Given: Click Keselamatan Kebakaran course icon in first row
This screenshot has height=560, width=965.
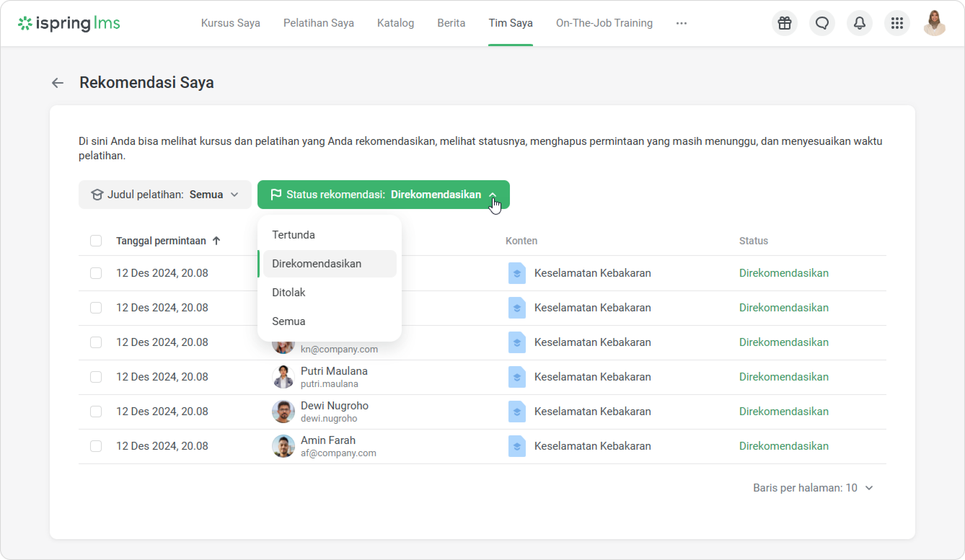Looking at the screenshot, I should pyautogui.click(x=517, y=273).
